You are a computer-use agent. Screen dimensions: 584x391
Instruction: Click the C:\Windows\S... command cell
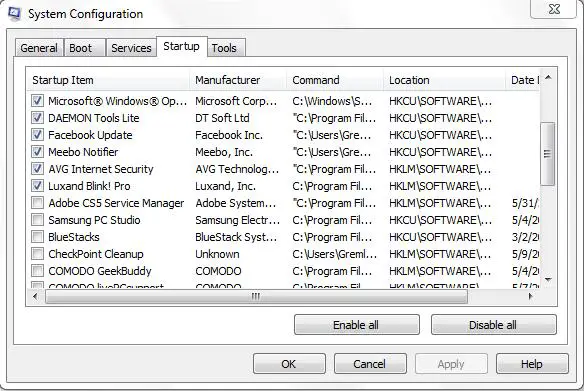332,101
